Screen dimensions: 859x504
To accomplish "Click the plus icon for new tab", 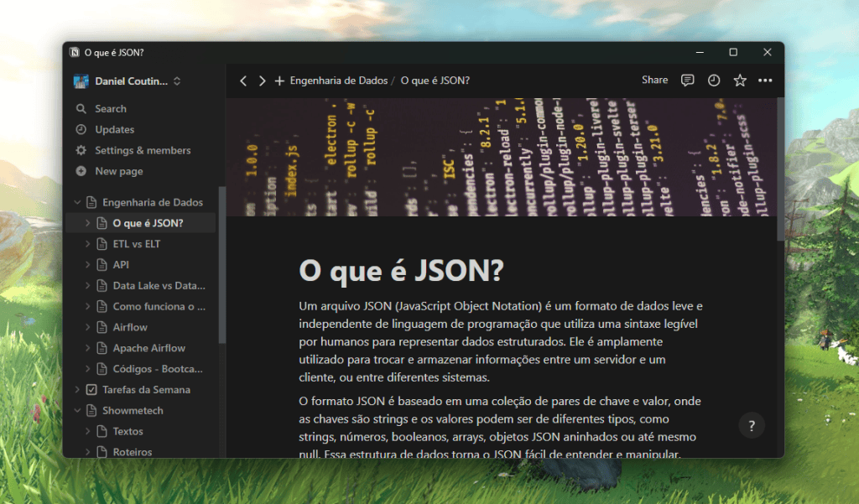I will click(x=279, y=81).
